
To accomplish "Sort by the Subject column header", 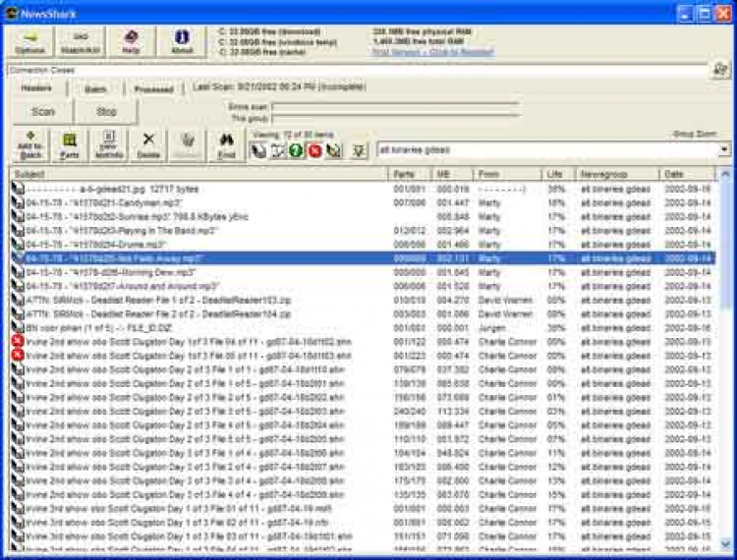I will pos(198,174).
